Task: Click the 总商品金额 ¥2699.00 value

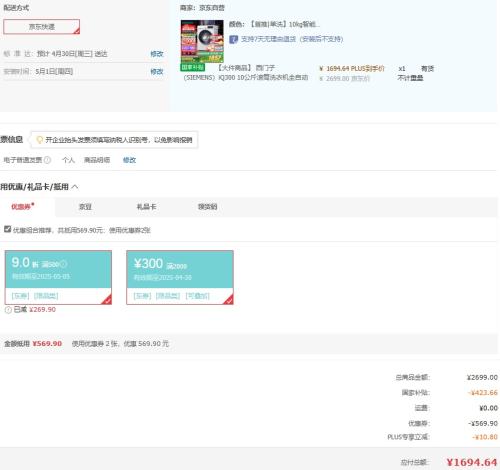Action: [482, 377]
